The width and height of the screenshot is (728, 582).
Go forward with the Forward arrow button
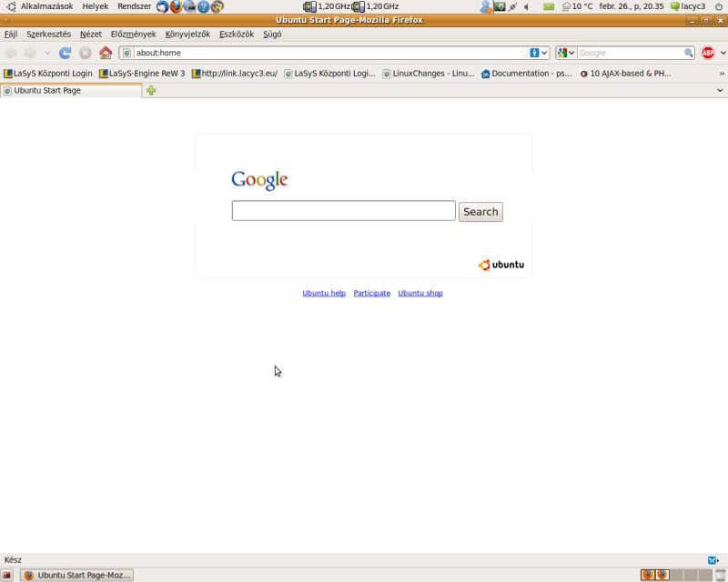pyautogui.click(x=31, y=53)
